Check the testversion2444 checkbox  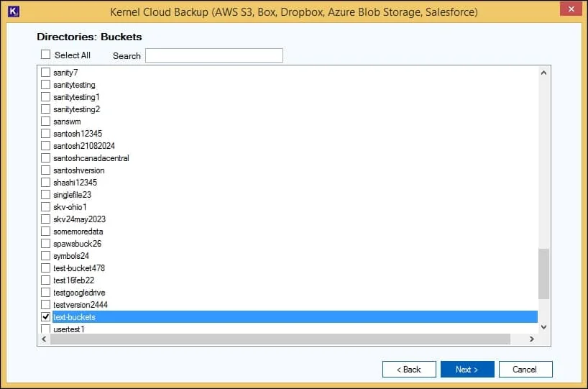click(x=46, y=304)
